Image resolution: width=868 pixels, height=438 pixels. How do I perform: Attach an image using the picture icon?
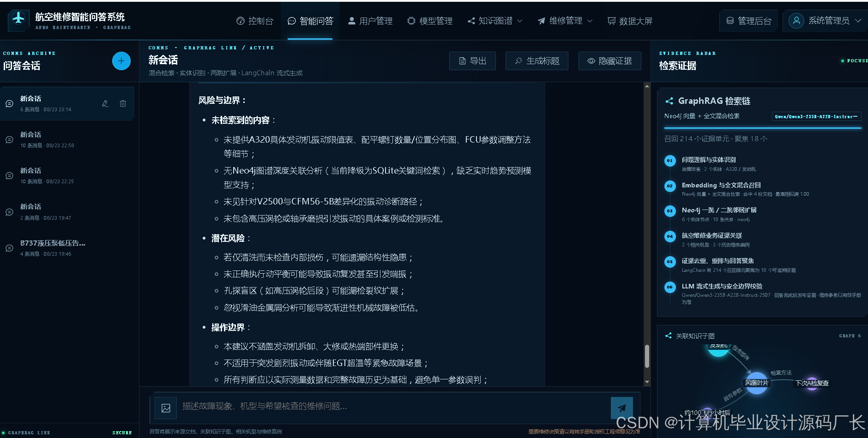(166, 408)
